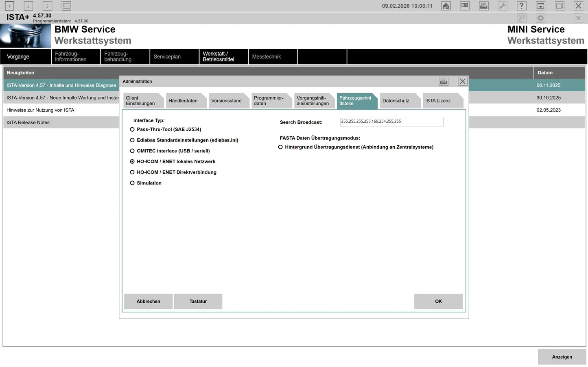Click the wrench settings icon
This screenshot has width=588, height=367.
tap(503, 6)
